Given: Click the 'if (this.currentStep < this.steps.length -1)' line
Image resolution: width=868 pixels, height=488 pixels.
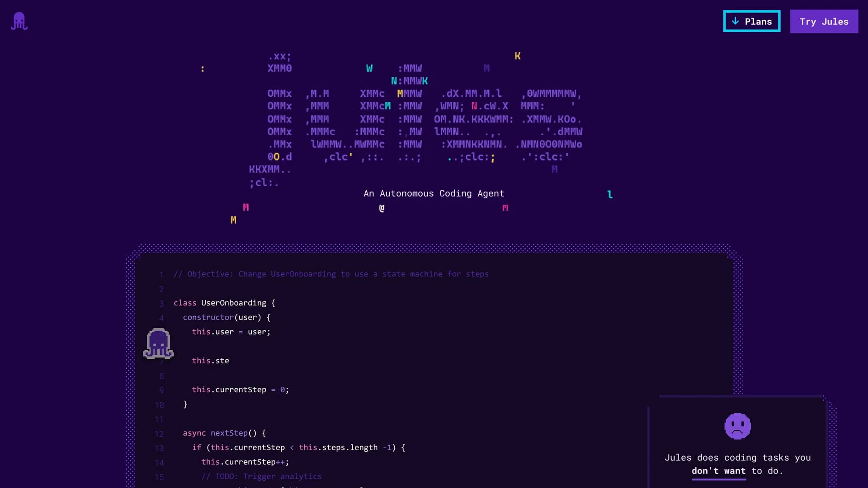Looking at the screenshot, I should (298, 447).
